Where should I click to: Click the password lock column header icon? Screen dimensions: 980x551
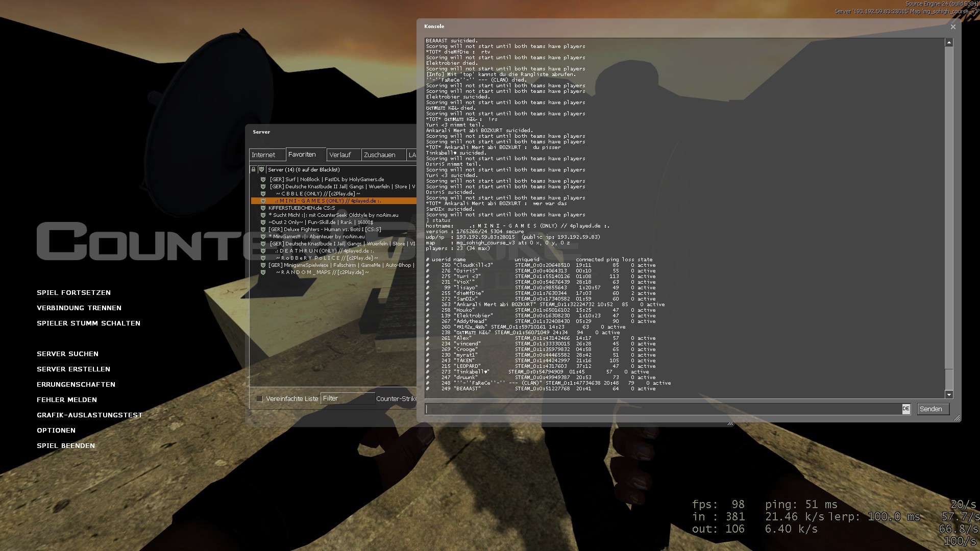(253, 169)
